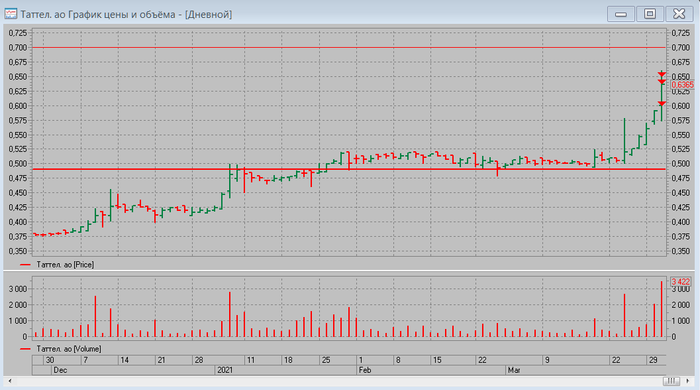Click the Dec month label on time axis
Viewport: 700px width, 390px height.
point(60,370)
